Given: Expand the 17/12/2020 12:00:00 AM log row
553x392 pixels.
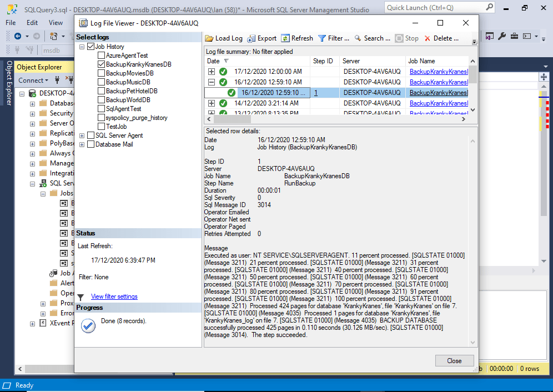Looking at the screenshot, I should tap(211, 72).
